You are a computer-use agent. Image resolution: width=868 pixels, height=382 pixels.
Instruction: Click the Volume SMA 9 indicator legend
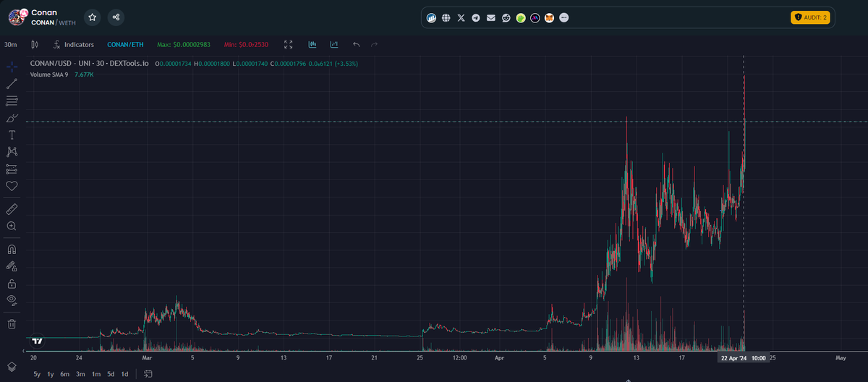pos(49,74)
